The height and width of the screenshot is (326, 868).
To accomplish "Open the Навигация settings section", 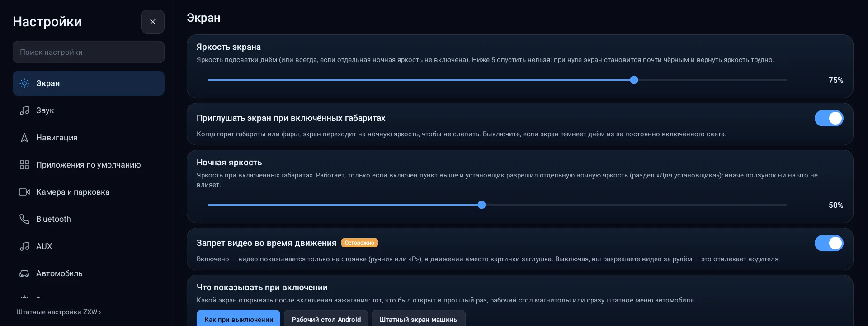I will pos(89,138).
